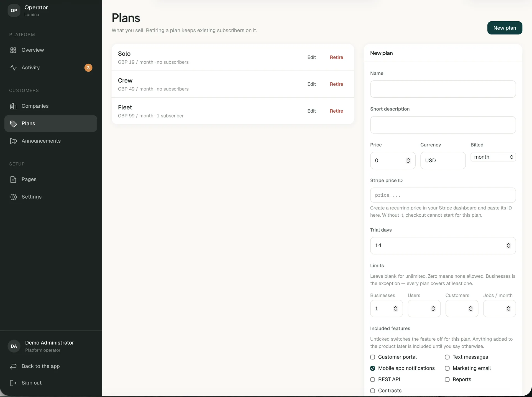This screenshot has width=532, height=397.
Task: Retire the Crew plan
Action: pos(336,84)
